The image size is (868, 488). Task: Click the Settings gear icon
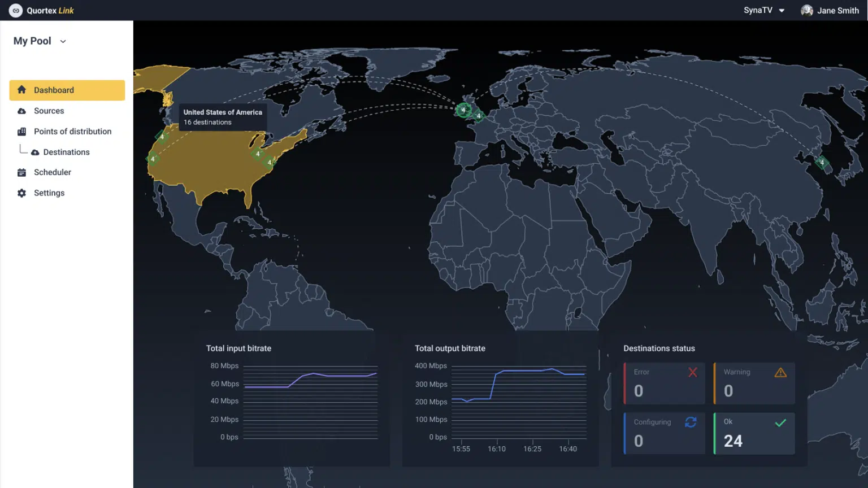click(22, 193)
